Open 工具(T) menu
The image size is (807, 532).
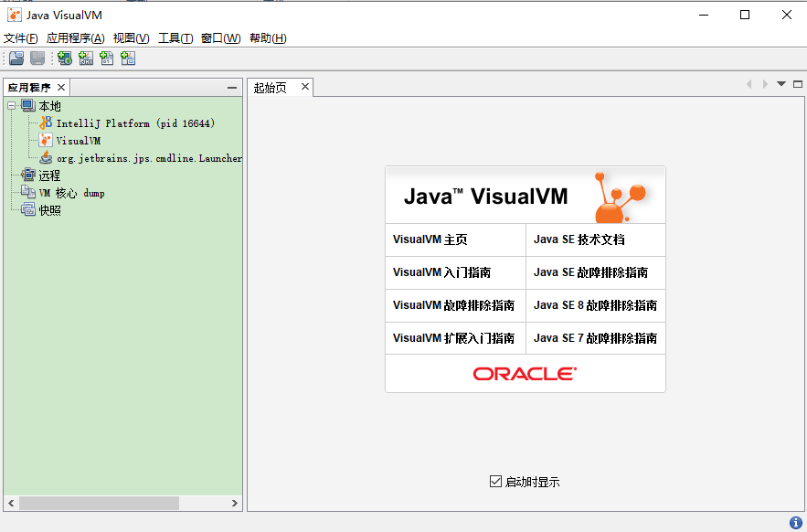point(175,38)
